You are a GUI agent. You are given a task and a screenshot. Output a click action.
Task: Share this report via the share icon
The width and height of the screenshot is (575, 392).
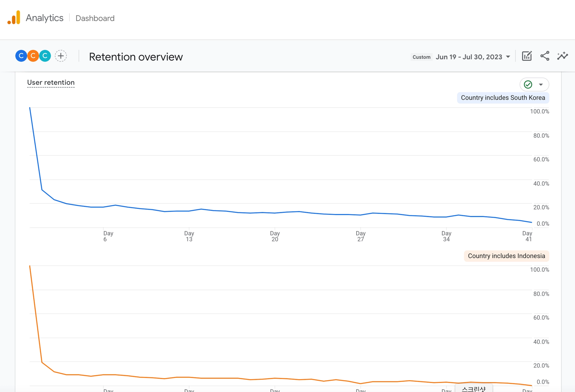click(x=545, y=56)
